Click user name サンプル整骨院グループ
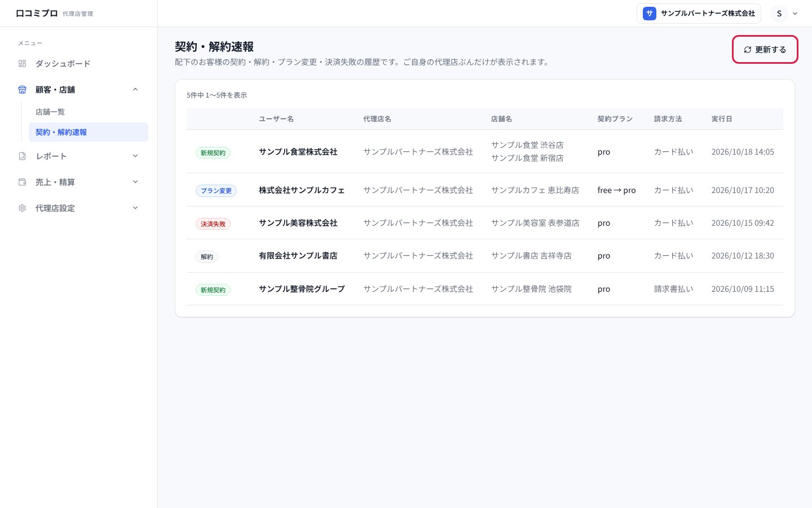This screenshot has height=508, width=812. 302,289
